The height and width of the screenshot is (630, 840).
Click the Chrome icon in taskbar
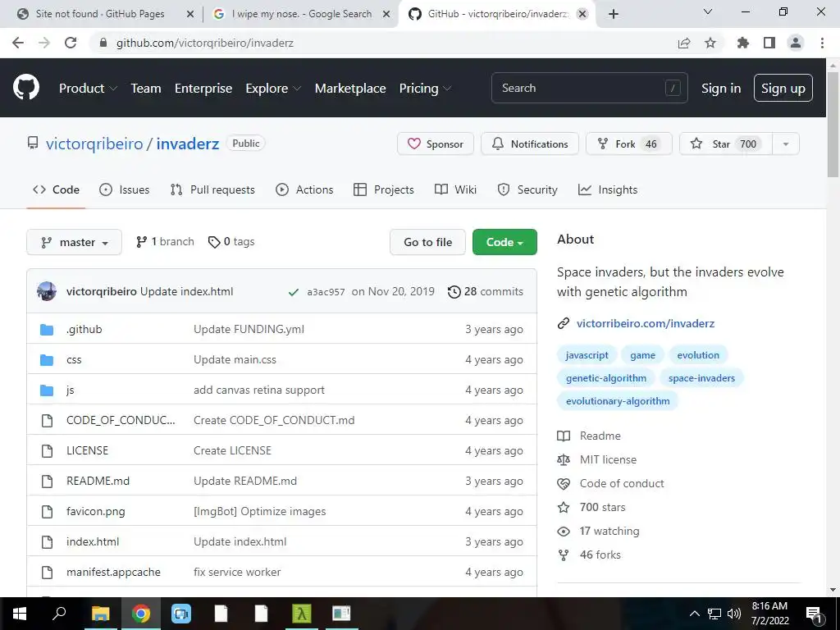pyautogui.click(x=141, y=614)
